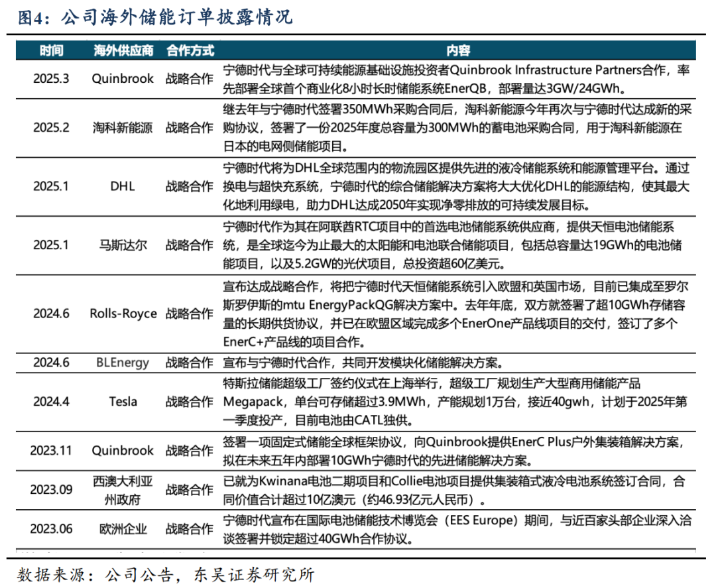Click 战略合作 in the 2023.11 Quinbrook row
This screenshot has height=588, width=716.
click(x=190, y=451)
